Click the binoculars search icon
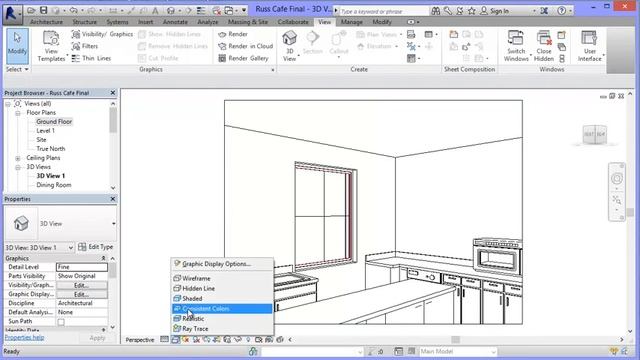 click(x=436, y=11)
